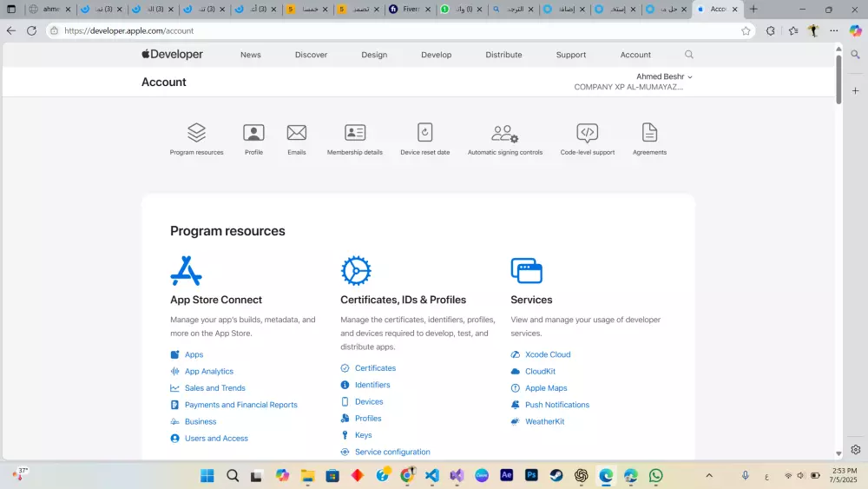
Task: Click Certificates, IDs & Profiles gear icon
Action: pos(356,271)
